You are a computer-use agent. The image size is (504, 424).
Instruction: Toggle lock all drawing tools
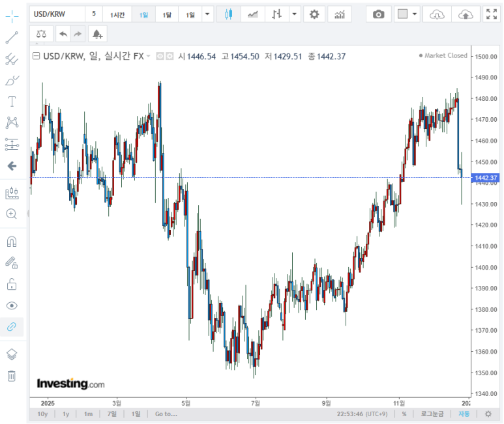(x=12, y=284)
